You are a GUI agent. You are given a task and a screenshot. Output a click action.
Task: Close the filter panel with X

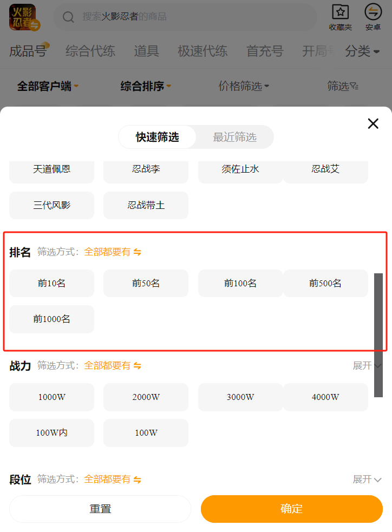pyautogui.click(x=373, y=123)
